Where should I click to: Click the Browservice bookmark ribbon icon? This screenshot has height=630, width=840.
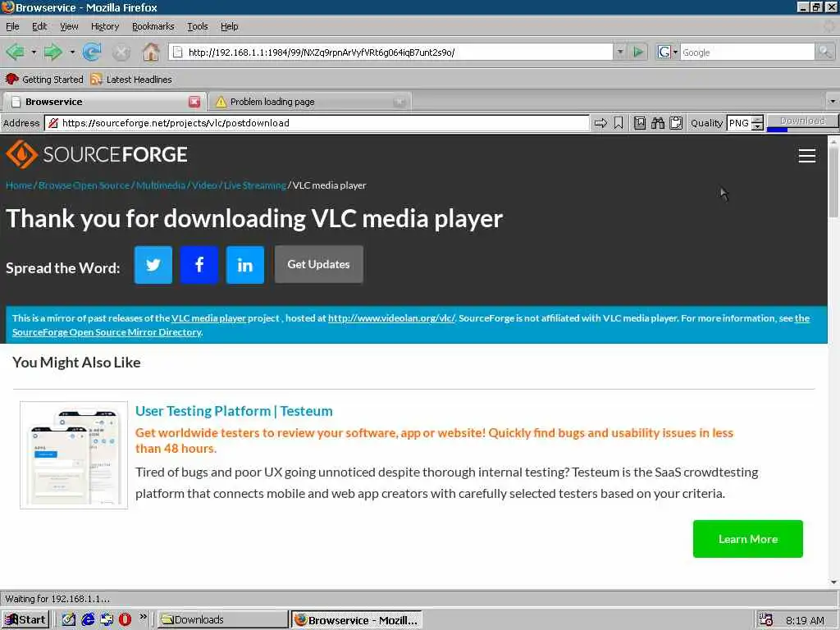[619, 123]
